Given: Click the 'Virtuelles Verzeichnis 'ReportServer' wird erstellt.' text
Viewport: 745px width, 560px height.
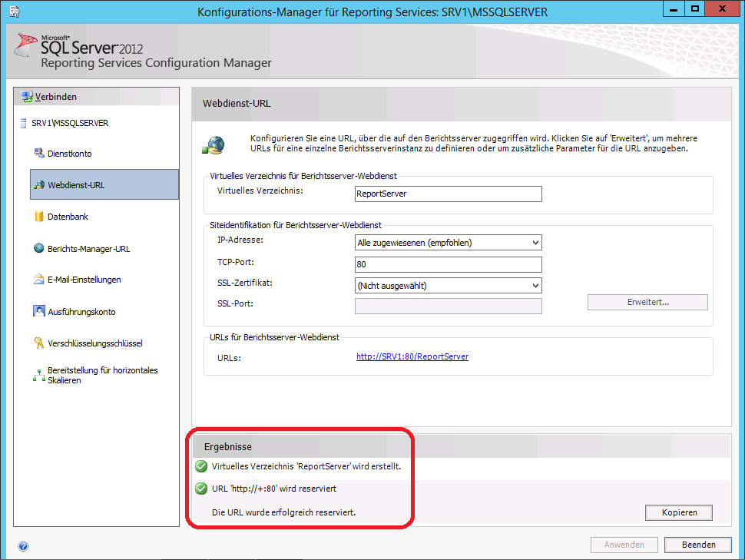Looking at the screenshot, I should (x=306, y=466).
